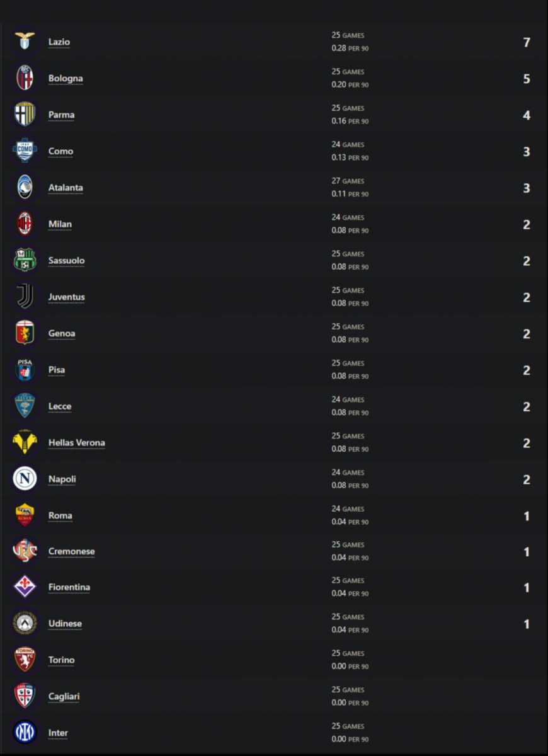
Task: Click the Bologna club crest icon
Action: 25,78
